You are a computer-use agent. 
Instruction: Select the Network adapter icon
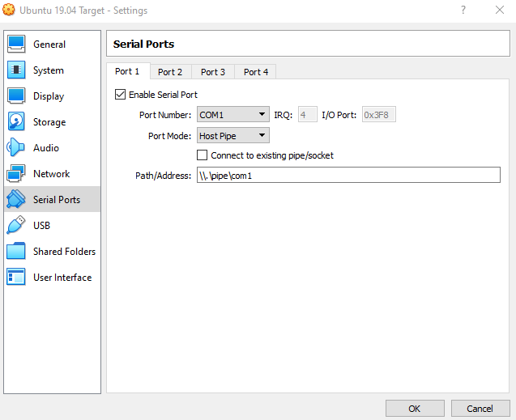point(16,174)
